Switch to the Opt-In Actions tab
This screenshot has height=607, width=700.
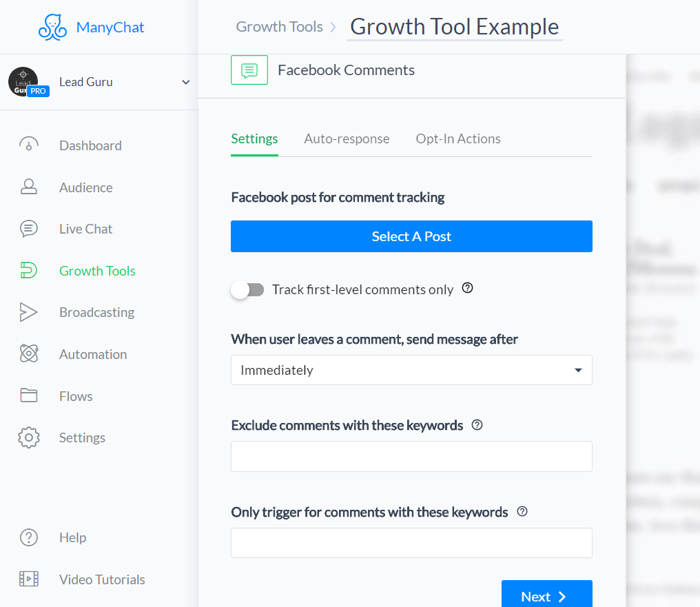(x=458, y=138)
